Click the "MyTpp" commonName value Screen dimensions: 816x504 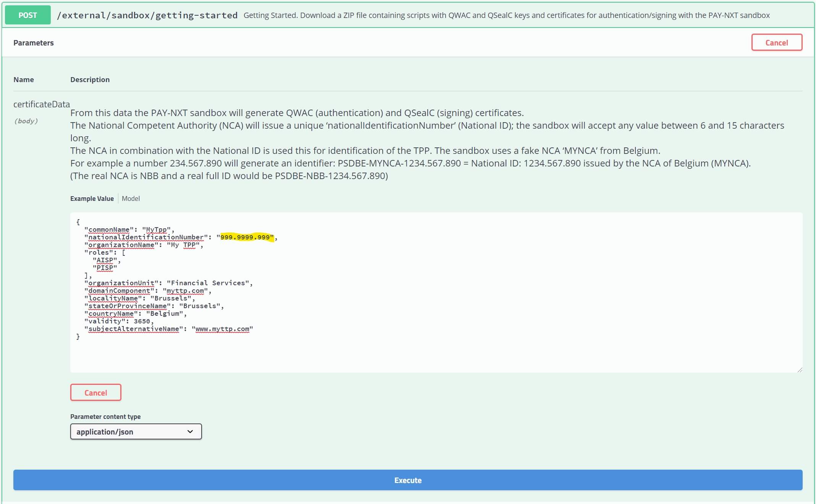157,229
